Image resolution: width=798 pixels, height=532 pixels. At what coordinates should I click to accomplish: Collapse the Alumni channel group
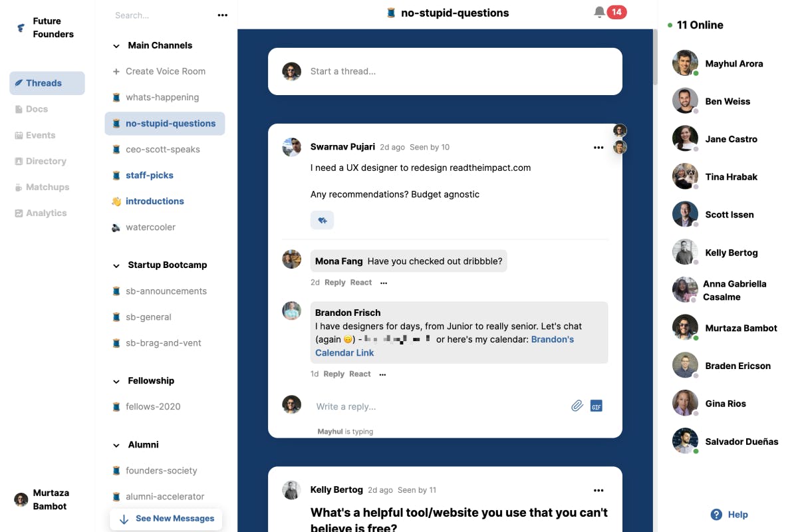point(116,445)
